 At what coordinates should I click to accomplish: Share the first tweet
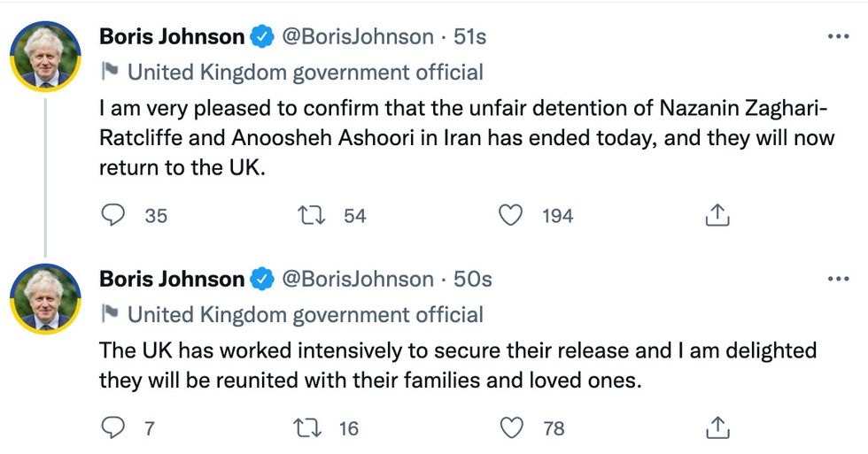(717, 215)
